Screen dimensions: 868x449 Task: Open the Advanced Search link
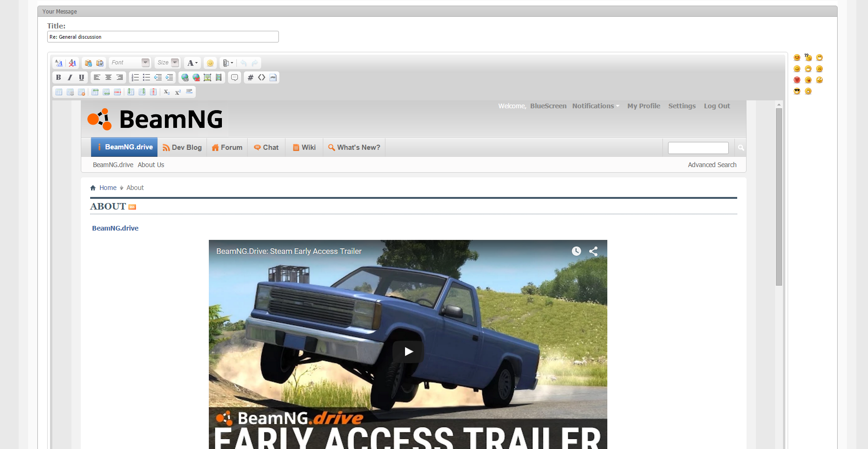coord(712,165)
